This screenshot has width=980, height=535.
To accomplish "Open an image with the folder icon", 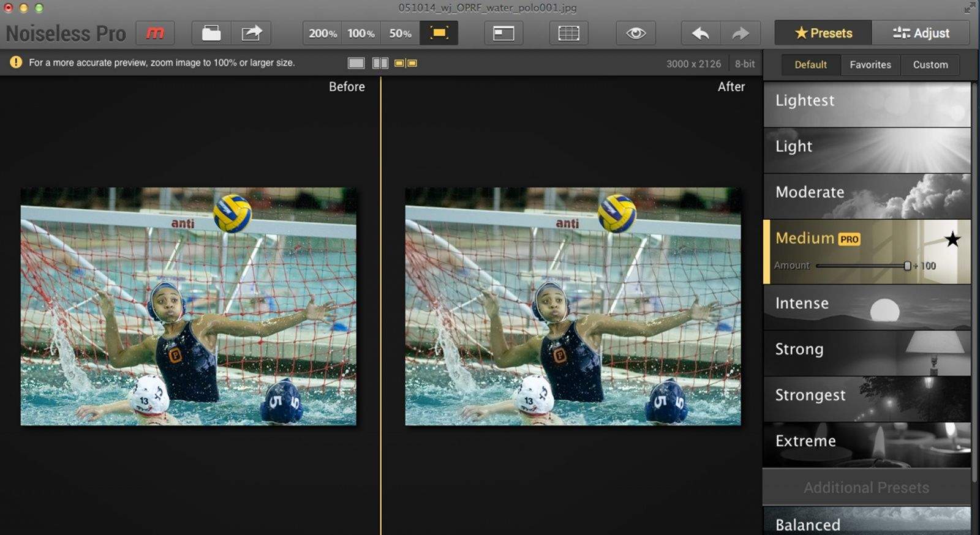I will pos(211,33).
